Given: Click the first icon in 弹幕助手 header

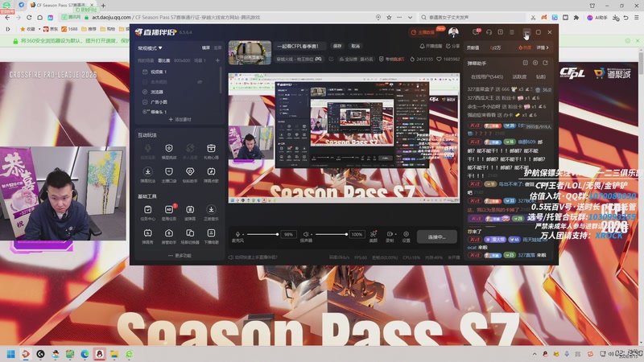Looking at the screenshot, I should point(526,63).
